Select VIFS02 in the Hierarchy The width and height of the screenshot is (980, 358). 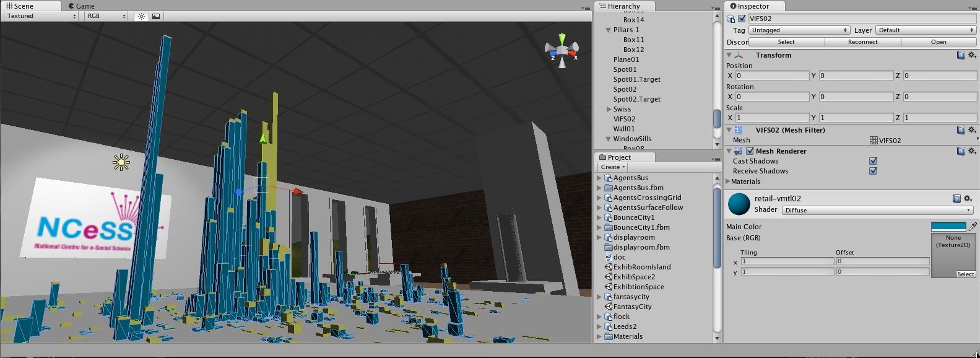coord(624,119)
